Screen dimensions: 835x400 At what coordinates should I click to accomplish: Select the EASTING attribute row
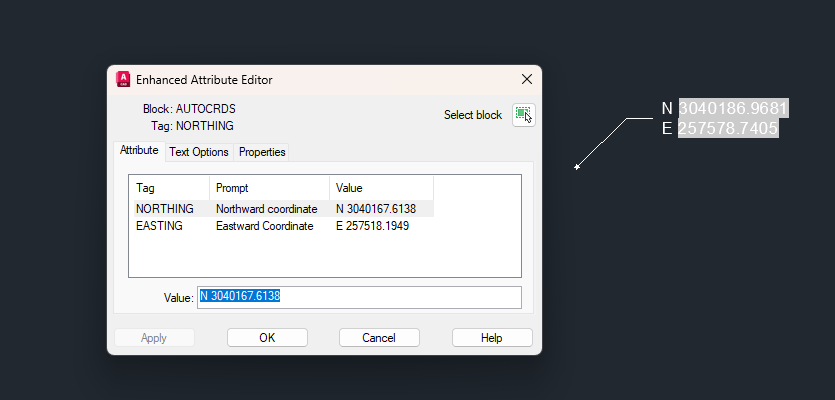point(282,226)
